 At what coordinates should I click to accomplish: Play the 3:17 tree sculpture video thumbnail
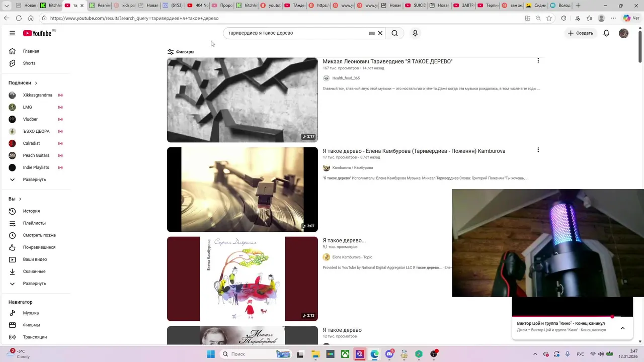243,100
